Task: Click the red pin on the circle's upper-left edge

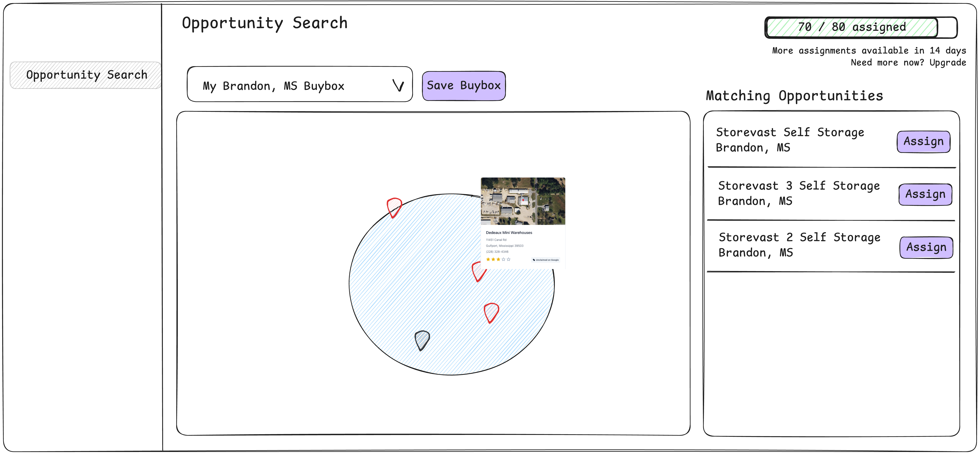Action: [394, 207]
